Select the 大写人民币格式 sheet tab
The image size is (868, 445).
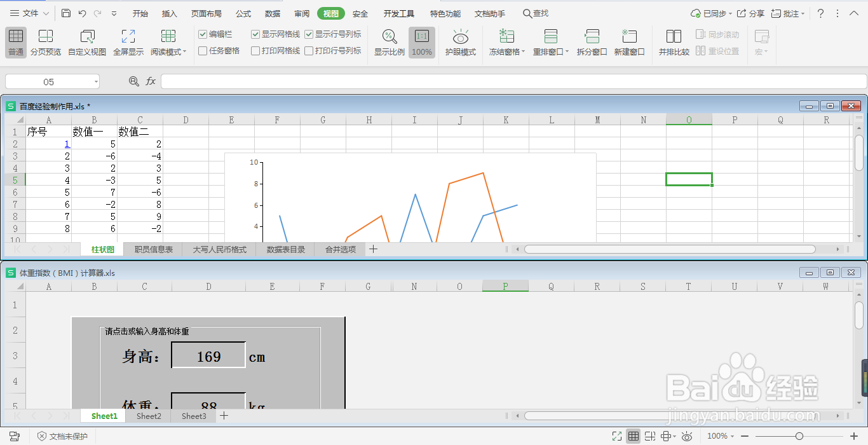point(219,250)
